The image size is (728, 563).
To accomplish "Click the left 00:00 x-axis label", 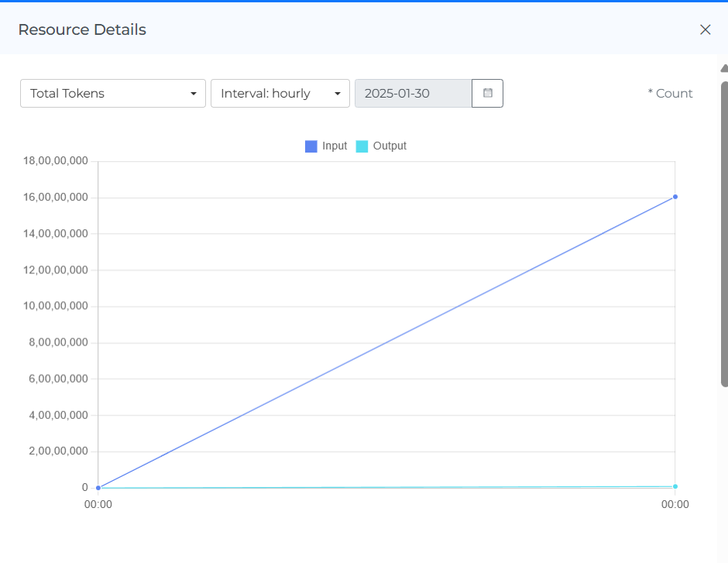I will tap(98, 505).
